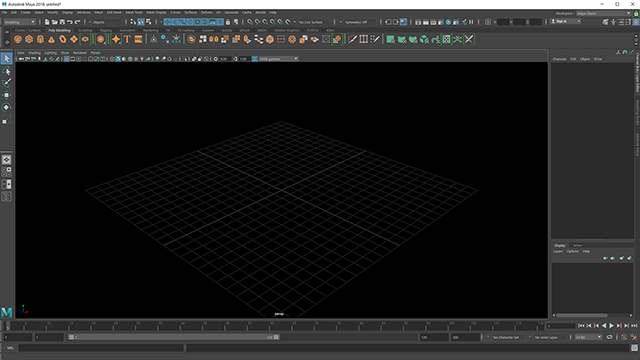Toggle snap to points magnet
This screenshot has height=360, width=640.
point(265,22)
